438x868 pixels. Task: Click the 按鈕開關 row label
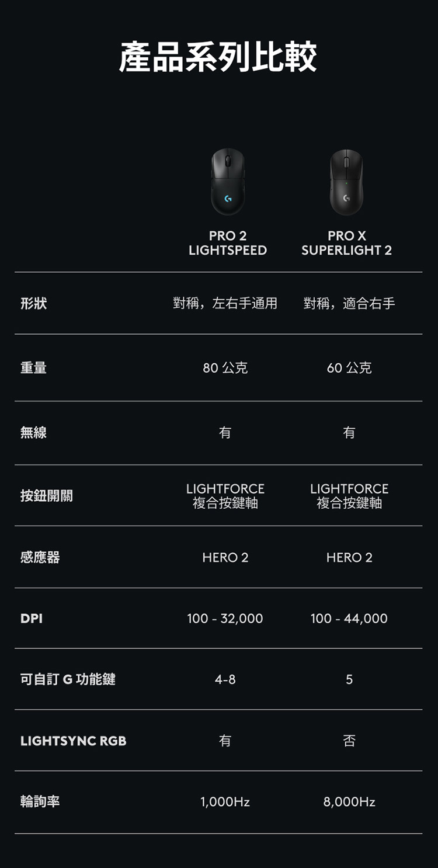(x=47, y=496)
